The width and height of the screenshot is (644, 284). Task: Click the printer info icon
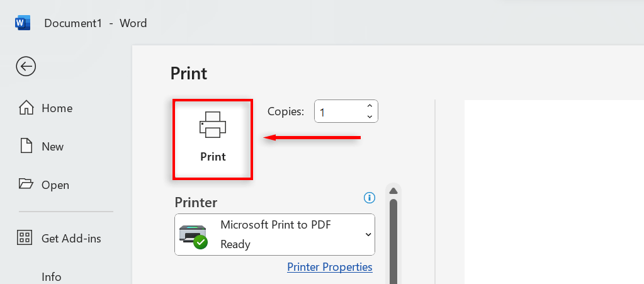click(370, 198)
